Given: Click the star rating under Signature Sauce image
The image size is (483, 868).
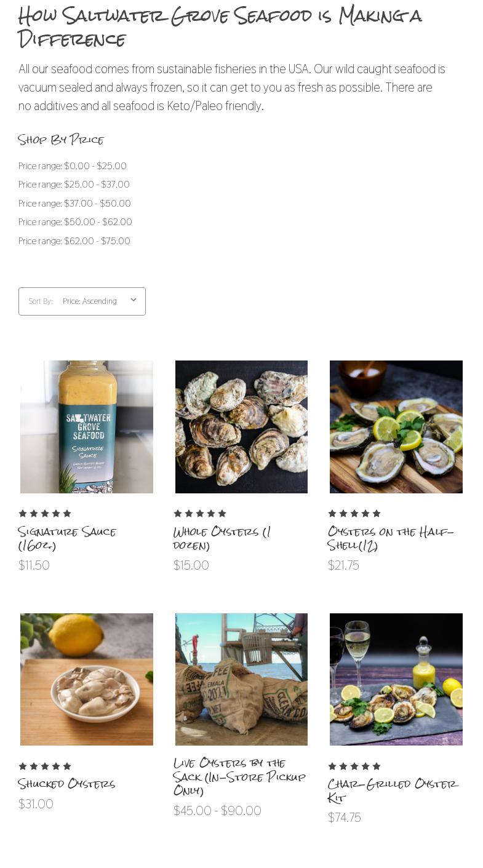Looking at the screenshot, I should pyautogui.click(x=45, y=514).
